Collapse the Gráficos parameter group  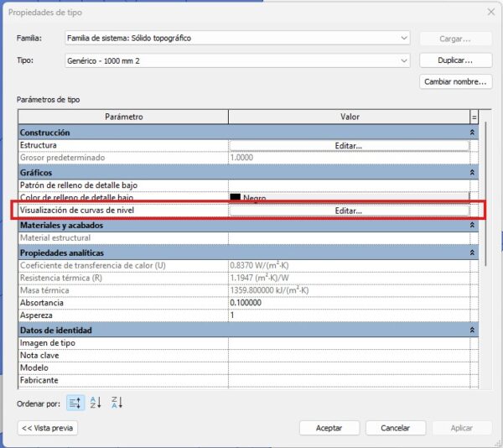coord(473,172)
